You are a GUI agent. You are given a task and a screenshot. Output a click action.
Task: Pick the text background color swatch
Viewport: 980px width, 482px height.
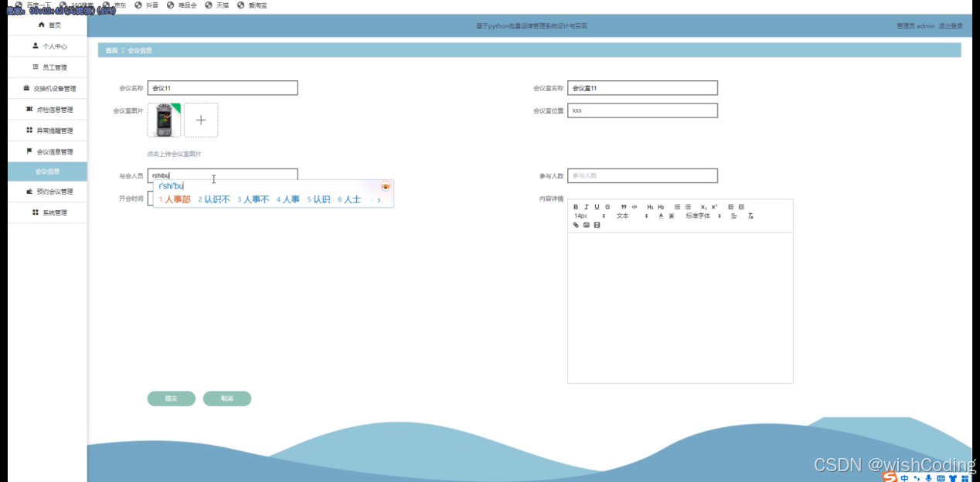(672, 216)
